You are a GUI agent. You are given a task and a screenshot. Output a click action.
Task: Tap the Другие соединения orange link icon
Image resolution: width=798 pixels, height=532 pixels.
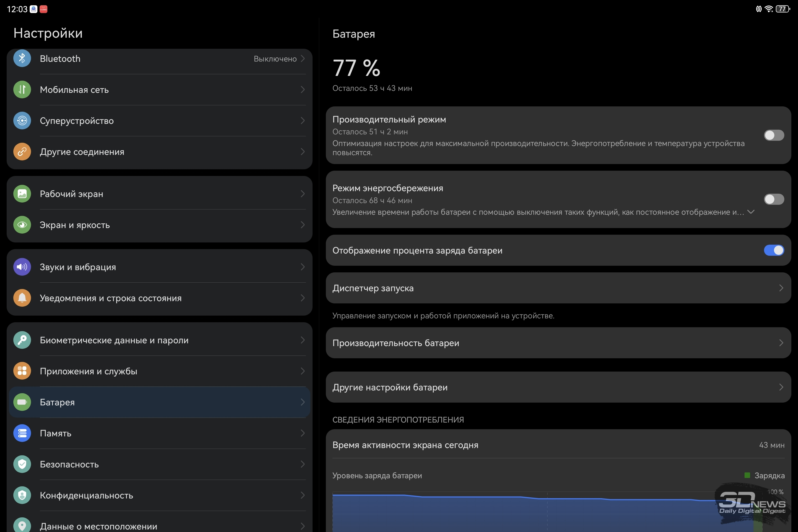coord(22,152)
